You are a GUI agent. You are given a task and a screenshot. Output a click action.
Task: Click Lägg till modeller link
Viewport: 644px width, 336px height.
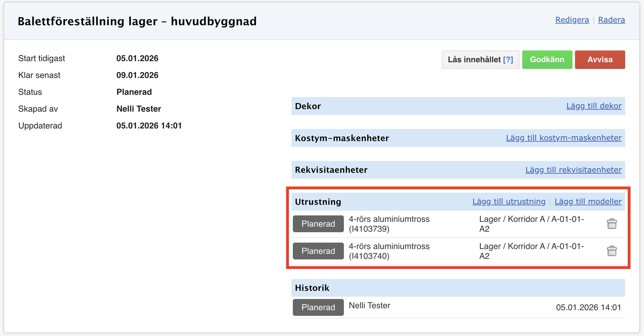click(x=588, y=202)
